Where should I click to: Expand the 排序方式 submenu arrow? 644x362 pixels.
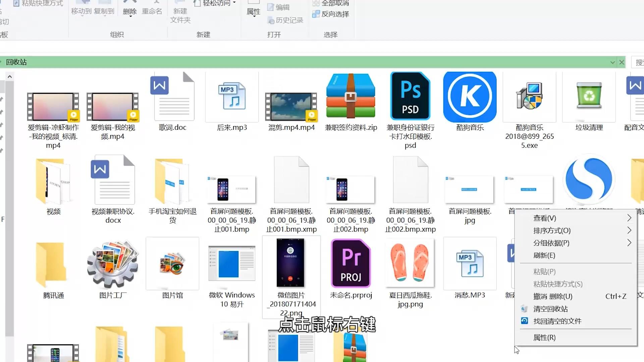pyautogui.click(x=629, y=231)
